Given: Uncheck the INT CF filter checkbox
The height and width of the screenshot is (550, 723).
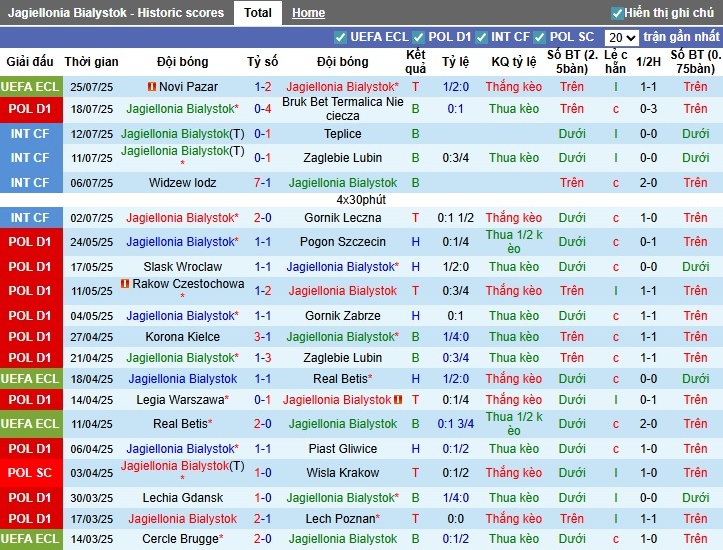Looking at the screenshot, I should [481, 37].
